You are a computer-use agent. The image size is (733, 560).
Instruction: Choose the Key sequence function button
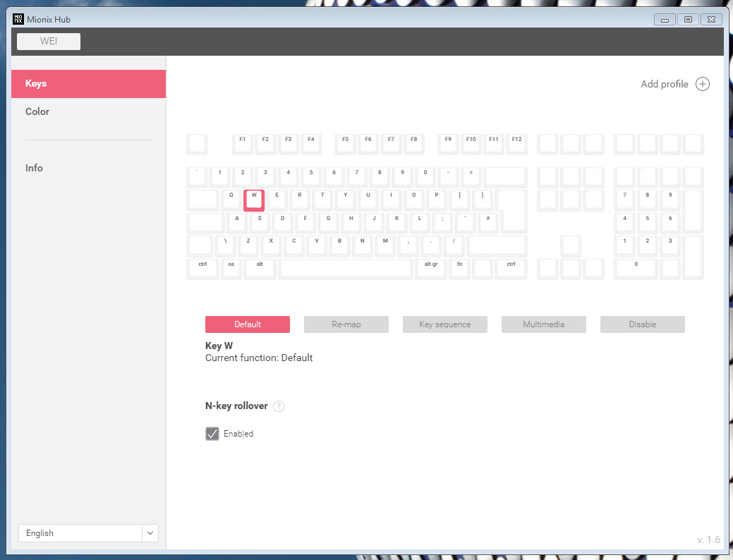coord(444,324)
